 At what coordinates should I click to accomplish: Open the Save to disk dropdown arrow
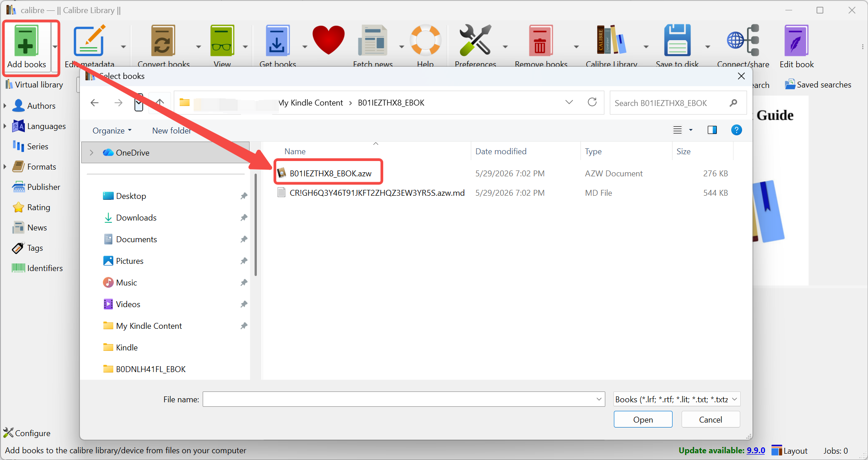click(x=707, y=46)
